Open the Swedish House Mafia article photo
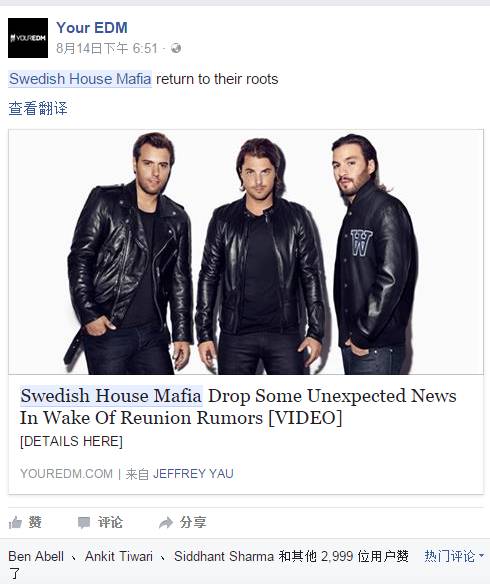The width and height of the screenshot is (490, 584). (246, 252)
